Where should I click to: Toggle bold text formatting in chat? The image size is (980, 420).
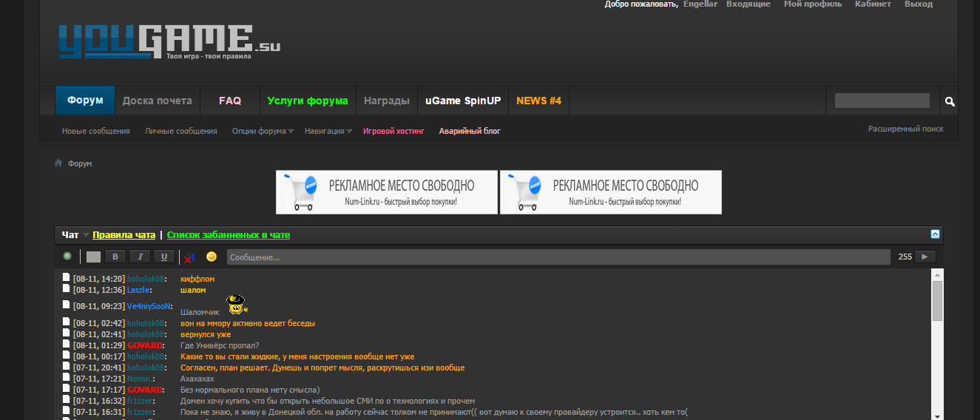[x=115, y=257]
